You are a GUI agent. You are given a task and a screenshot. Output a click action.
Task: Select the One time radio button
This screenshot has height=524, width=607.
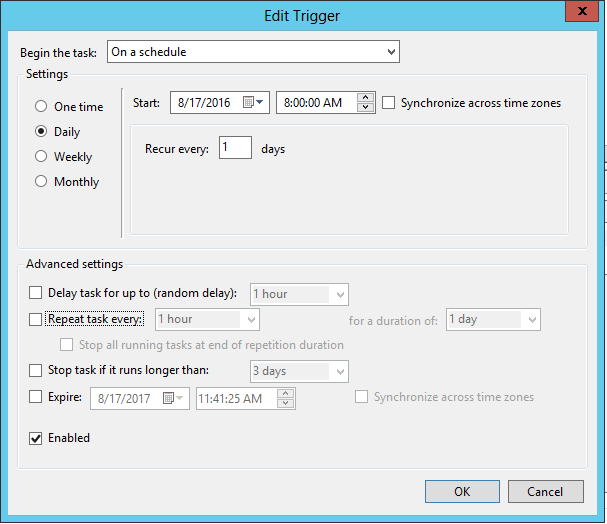41,106
